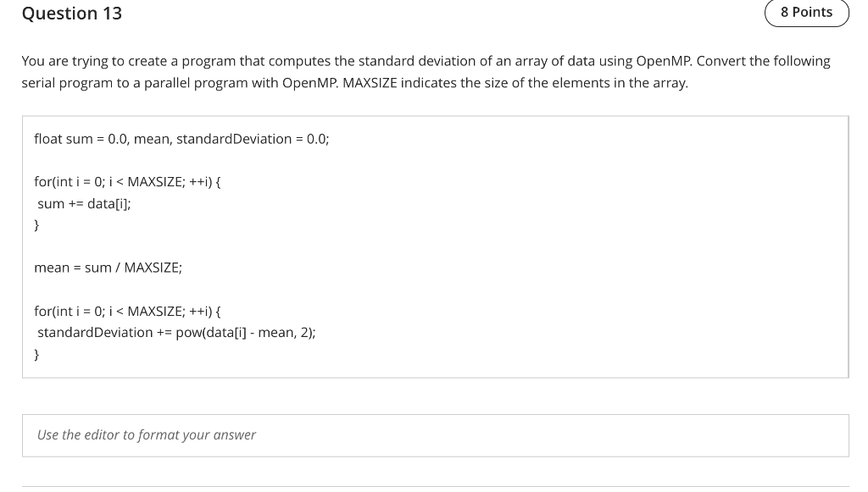868x492 pixels.
Task: Click the border of the answer editor
Action: point(434,416)
